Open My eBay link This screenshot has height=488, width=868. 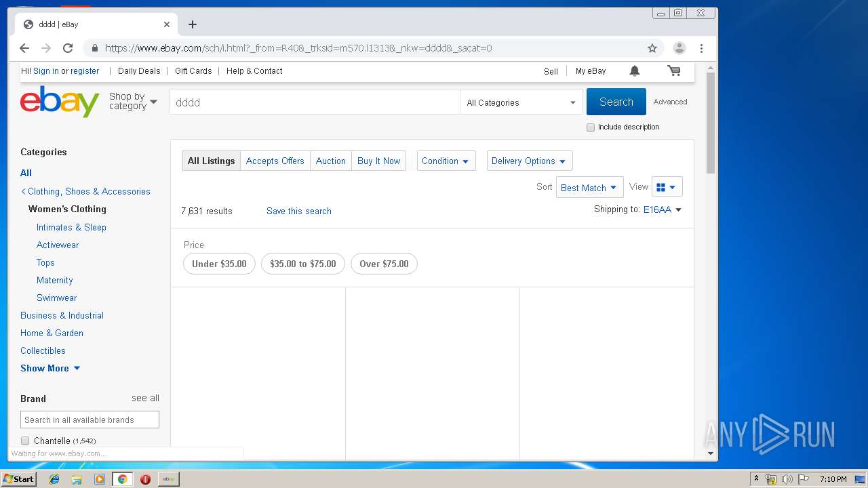click(x=591, y=70)
